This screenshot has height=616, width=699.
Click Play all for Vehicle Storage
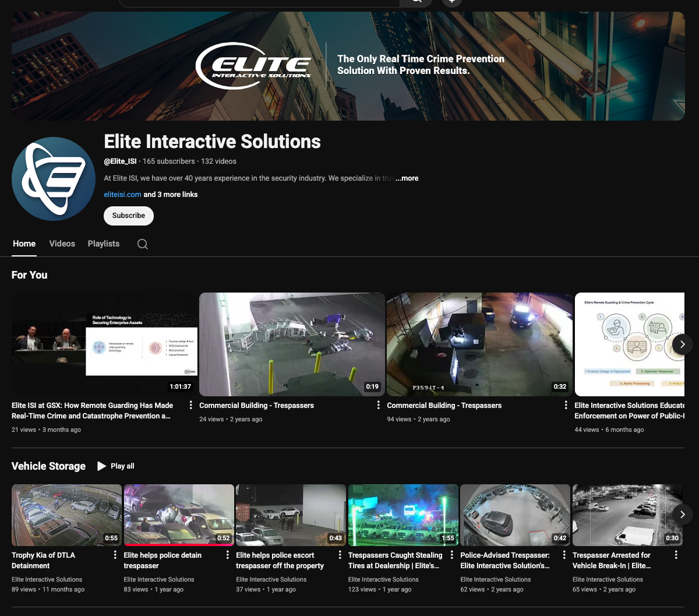click(116, 466)
